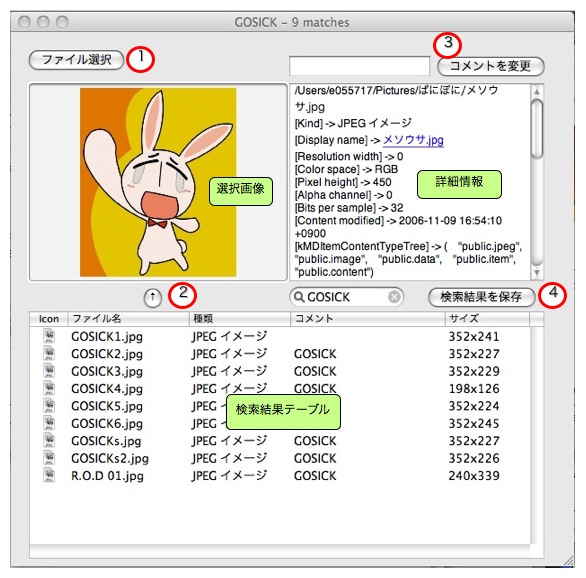Click the search magnifier icon
The width and height of the screenshot is (586, 578).
point(299,297)
